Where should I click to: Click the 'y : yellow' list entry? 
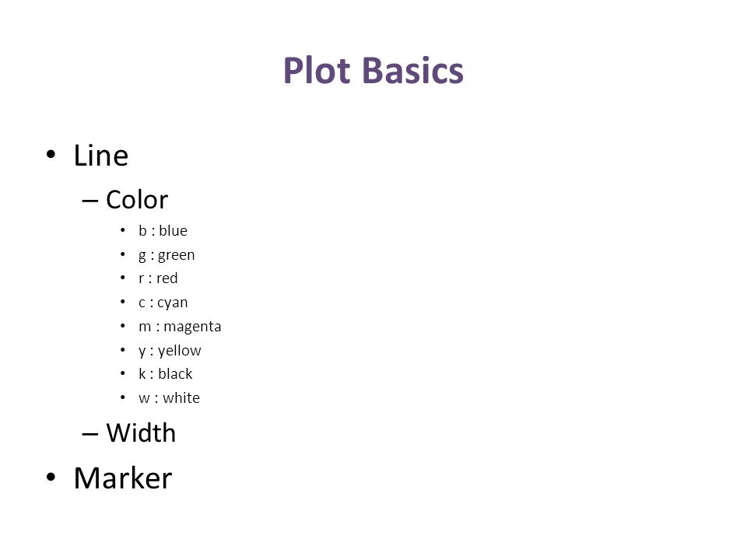(x=170, y=351)
